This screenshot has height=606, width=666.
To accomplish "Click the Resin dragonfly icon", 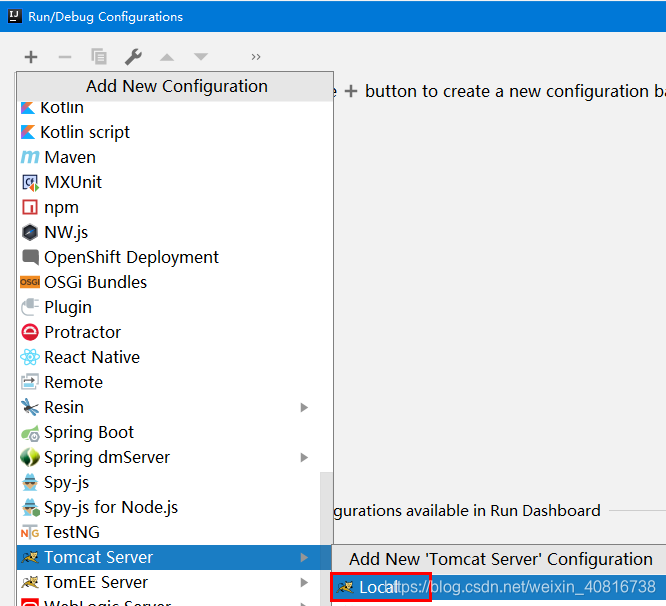I will click(x=30, y=407).
